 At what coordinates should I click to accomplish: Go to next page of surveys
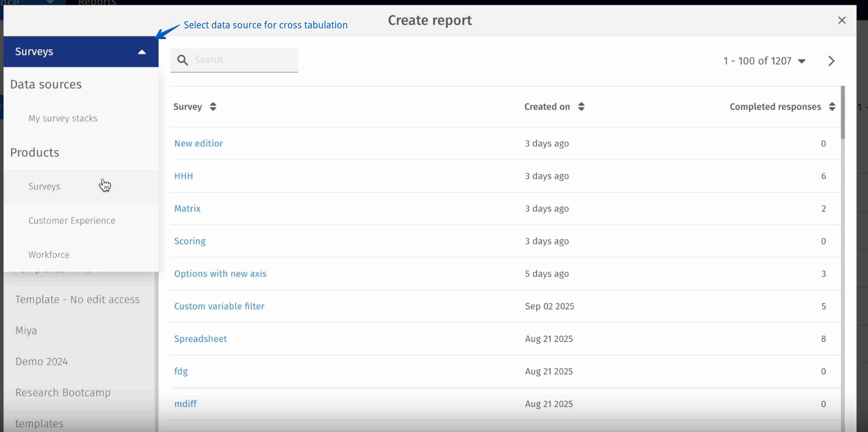[831, 61]
